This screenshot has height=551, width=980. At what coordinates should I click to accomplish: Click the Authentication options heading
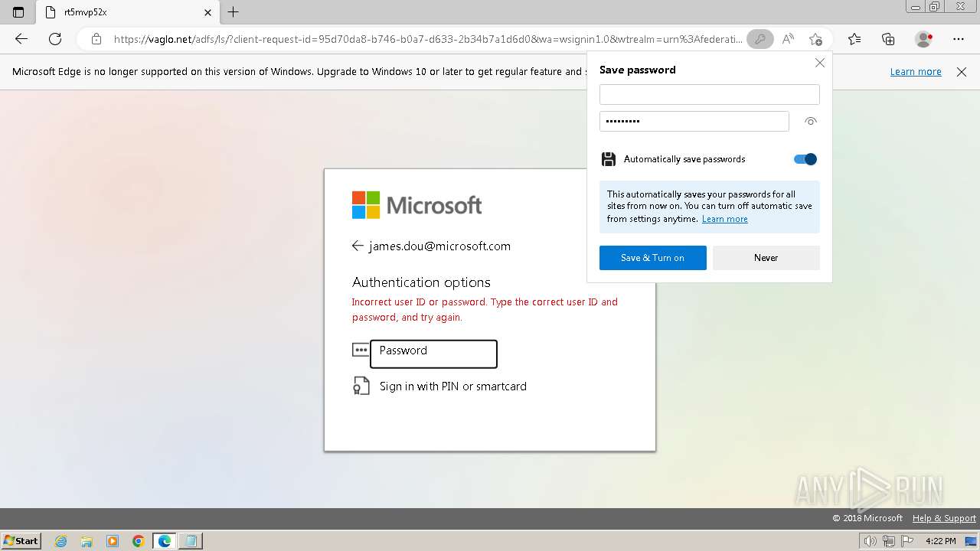(x=421, y=282)
